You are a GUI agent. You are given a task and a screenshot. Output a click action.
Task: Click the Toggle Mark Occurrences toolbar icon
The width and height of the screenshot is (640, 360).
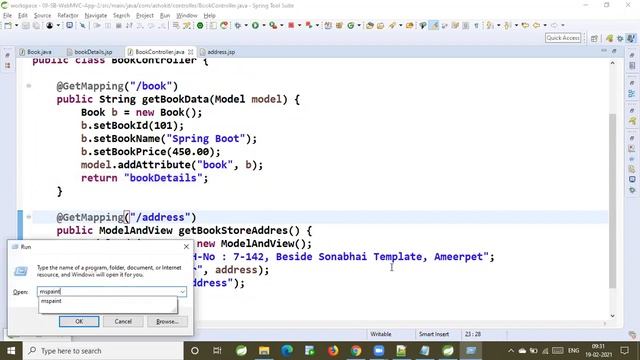point(434,25)
